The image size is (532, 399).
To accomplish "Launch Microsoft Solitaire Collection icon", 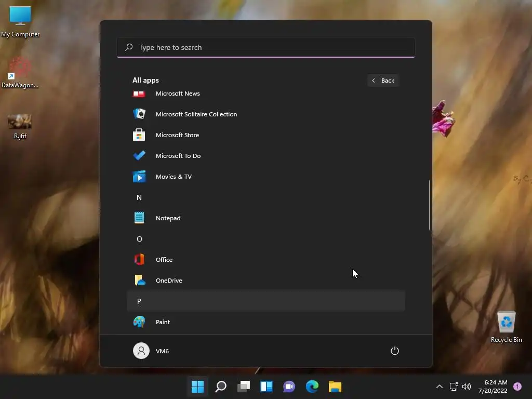I will [x=139, y=114].
